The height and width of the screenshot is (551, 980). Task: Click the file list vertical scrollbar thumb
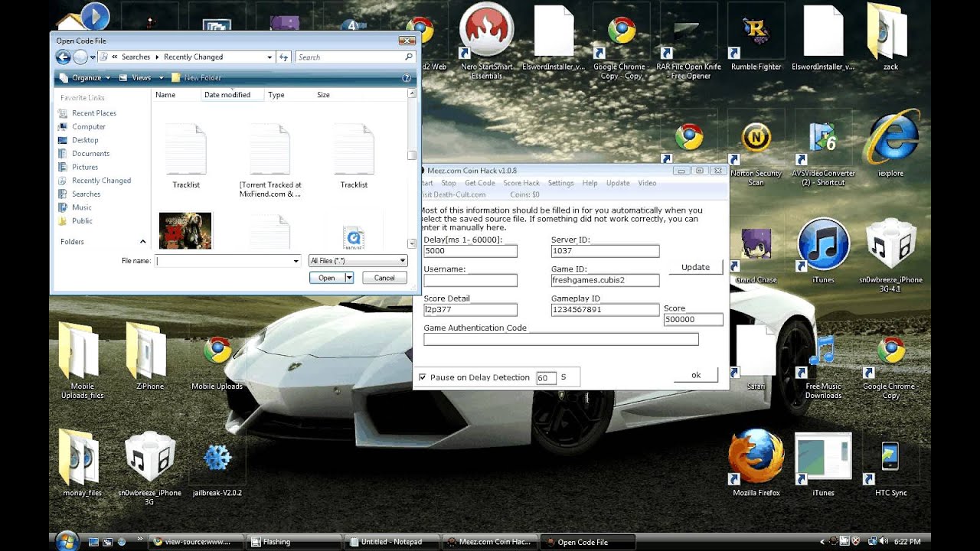412,155
